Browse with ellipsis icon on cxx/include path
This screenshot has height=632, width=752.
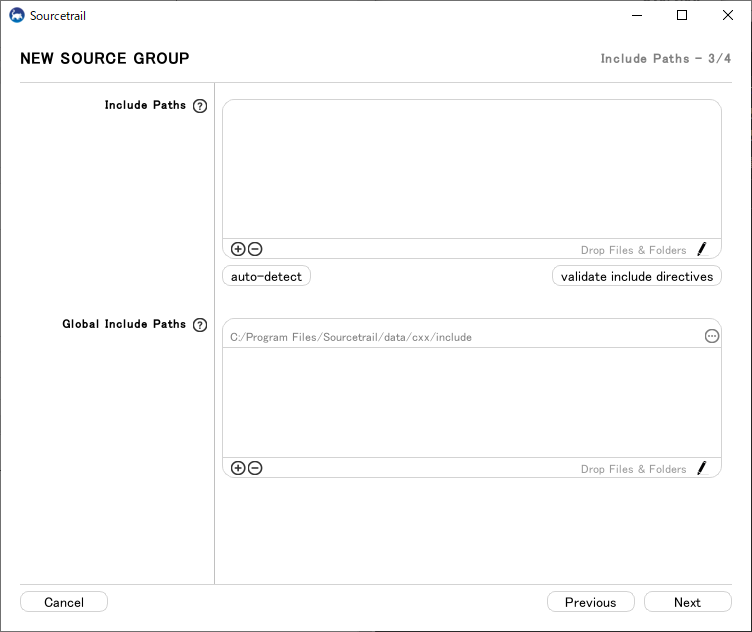point(711,336)
